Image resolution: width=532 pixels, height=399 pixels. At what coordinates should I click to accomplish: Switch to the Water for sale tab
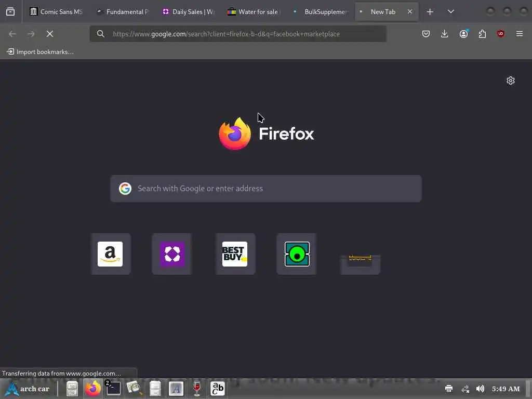click(254, 12)
